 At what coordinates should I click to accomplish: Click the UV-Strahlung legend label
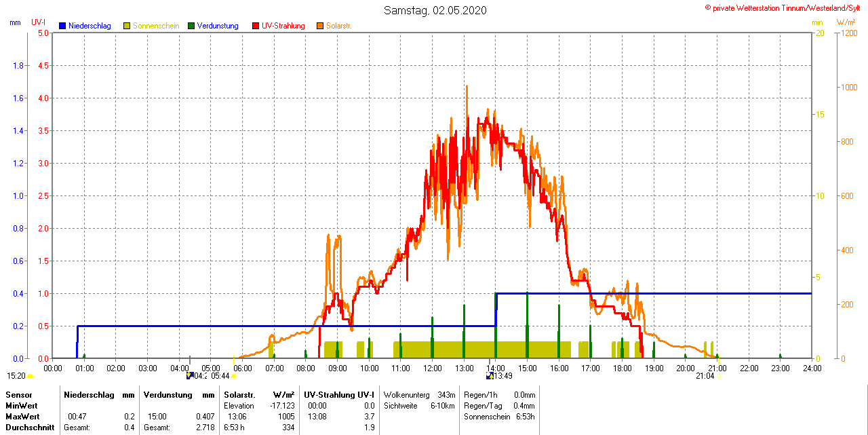pos(283,26)
